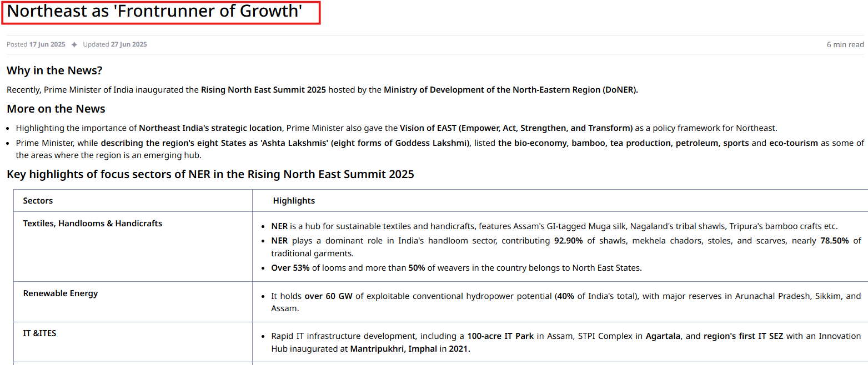868x365 pixels.
Task: Click the 'over 60 GW' hydropower text
Action: click(x=328, y=296)
